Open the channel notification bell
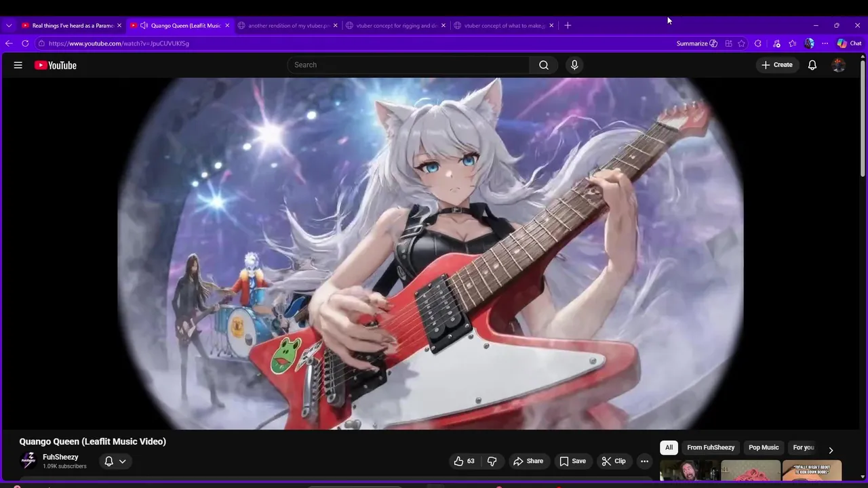 click(x=108, y=461)
